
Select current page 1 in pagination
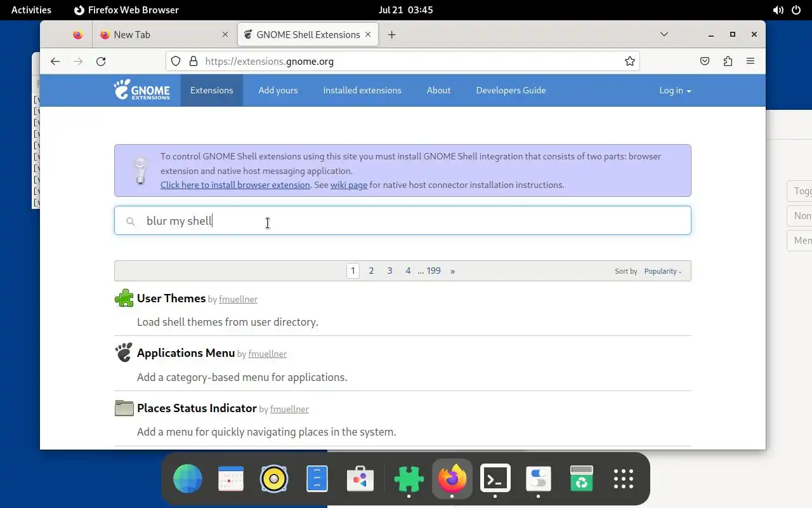click(x=353, y=271)
